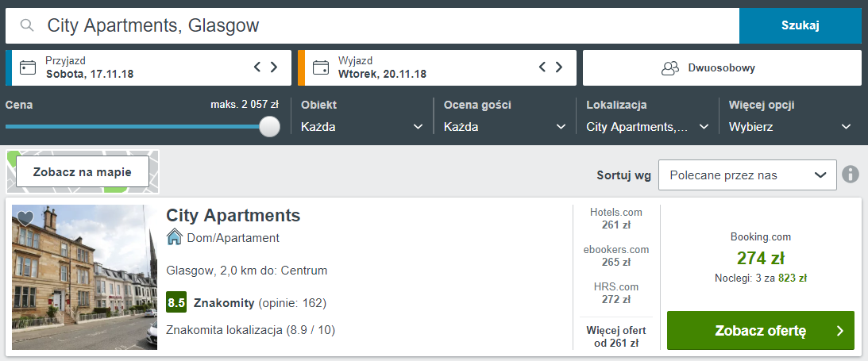Go to previous check-in date
The width and height of the screenshot is (868, 361).
tap(257, 67)
